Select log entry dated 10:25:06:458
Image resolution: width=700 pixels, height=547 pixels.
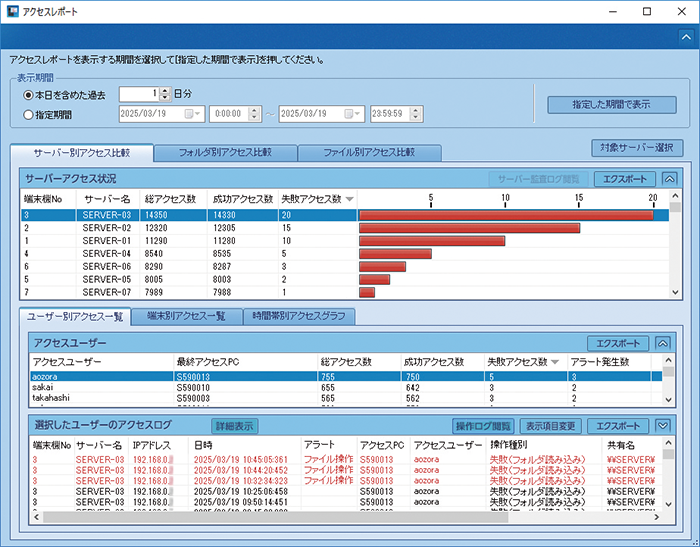(x=346, y=492)
